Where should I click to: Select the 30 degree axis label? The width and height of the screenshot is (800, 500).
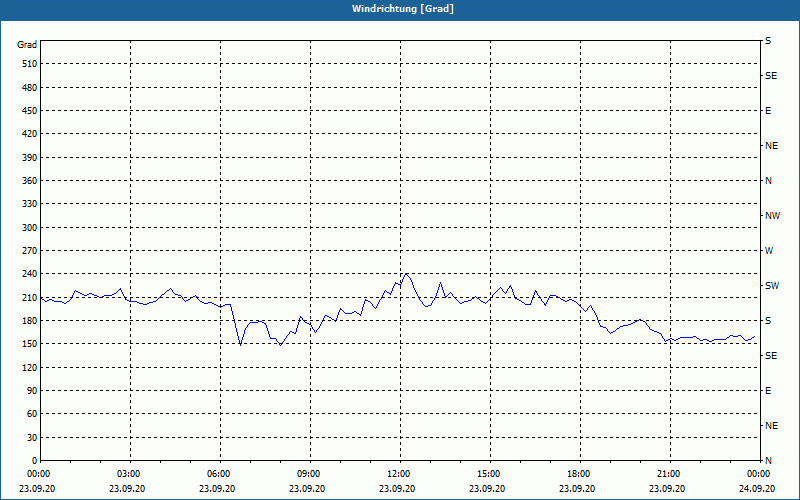click(x=32, y=437)
